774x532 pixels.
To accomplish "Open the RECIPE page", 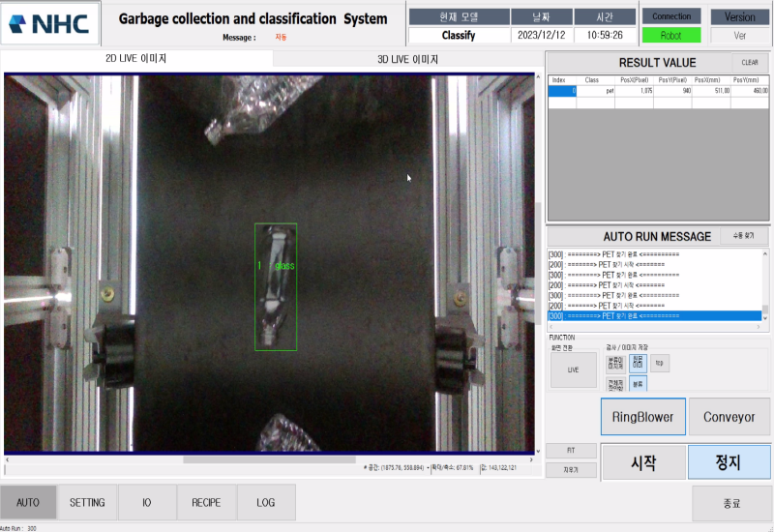I will coord(206,503).
